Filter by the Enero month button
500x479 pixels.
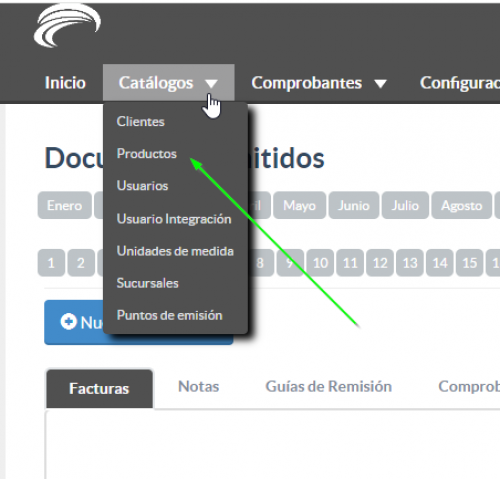tap(65, 205)
